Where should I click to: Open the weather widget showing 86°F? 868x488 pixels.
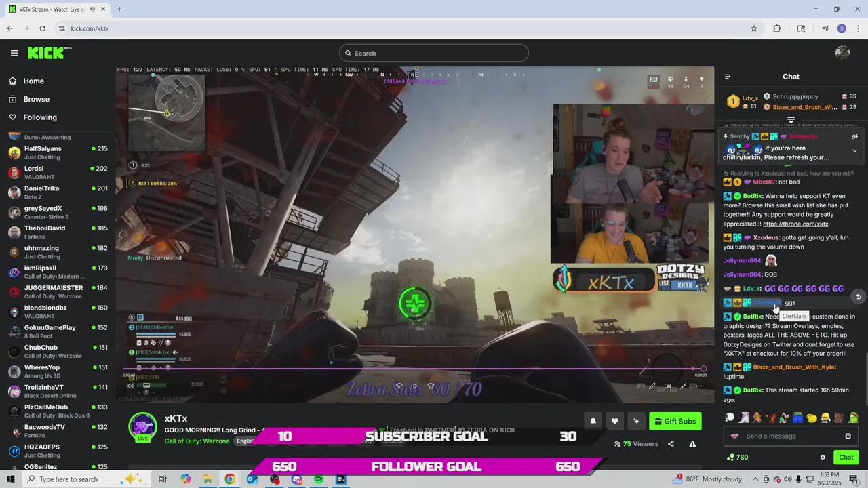click(x=707, y=479)
